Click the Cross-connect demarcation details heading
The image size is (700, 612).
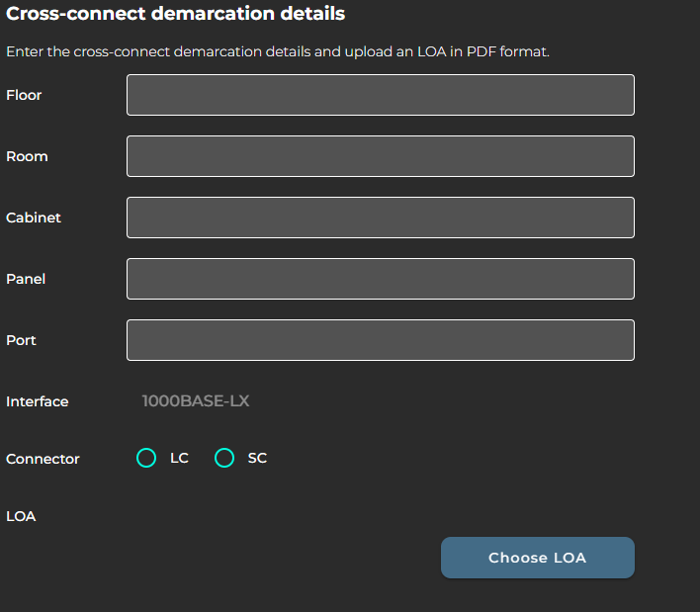(x=176, y=14)
